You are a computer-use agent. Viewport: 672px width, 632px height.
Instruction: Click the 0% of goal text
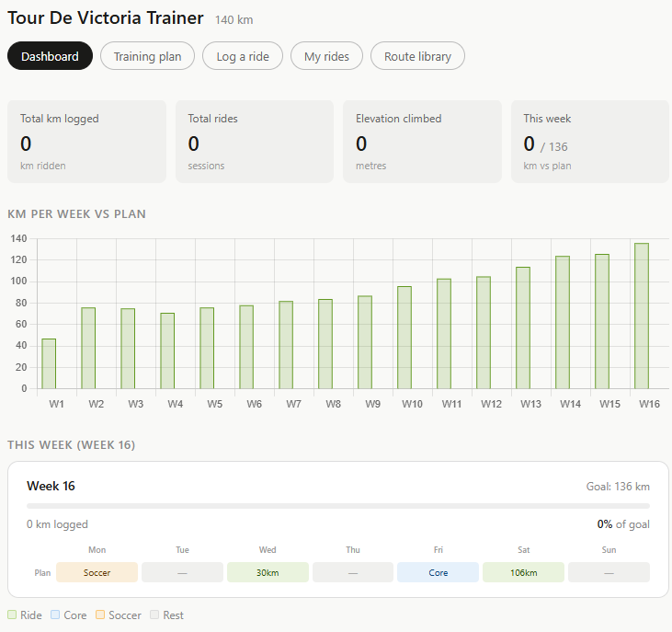(623, 524)
